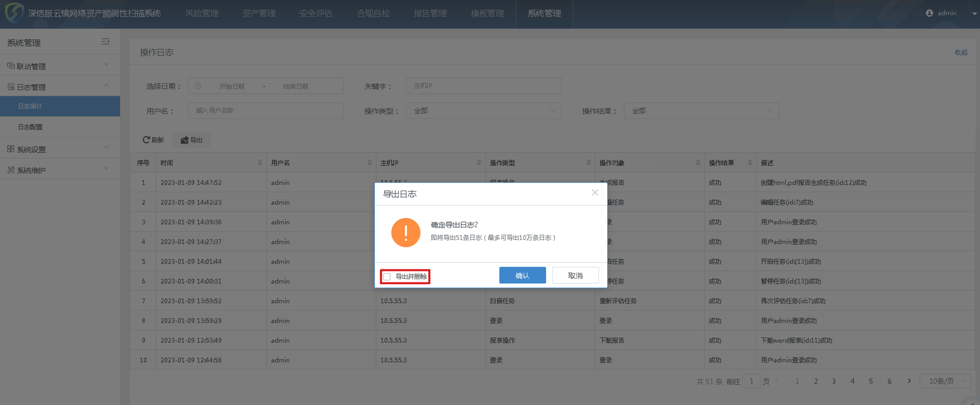The width and height of the screenshot is (980, 405).
Task: Collapse sidebar with the menu fold icon
Action: 105,42
